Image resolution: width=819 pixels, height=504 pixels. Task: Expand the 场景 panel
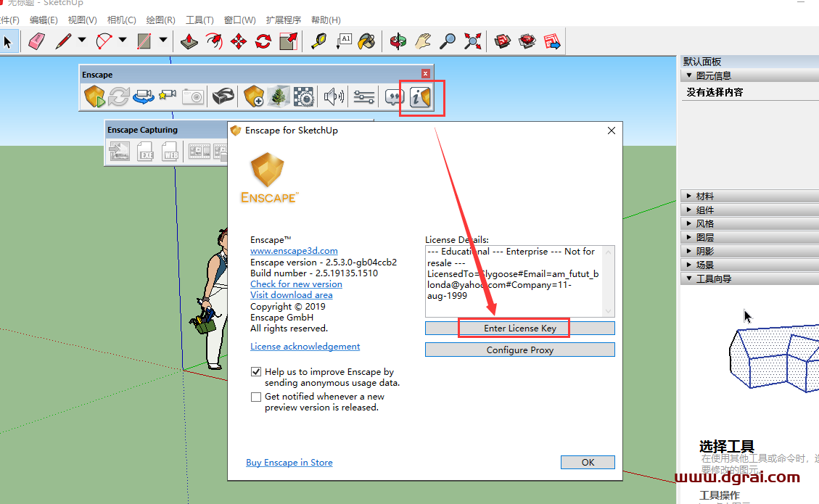tap(689, 265)
